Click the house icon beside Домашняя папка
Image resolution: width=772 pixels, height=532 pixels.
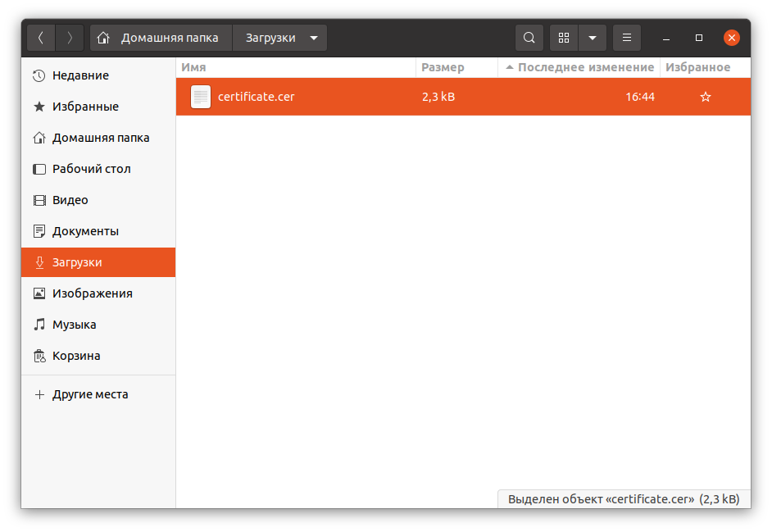click(x=39, y=138)
